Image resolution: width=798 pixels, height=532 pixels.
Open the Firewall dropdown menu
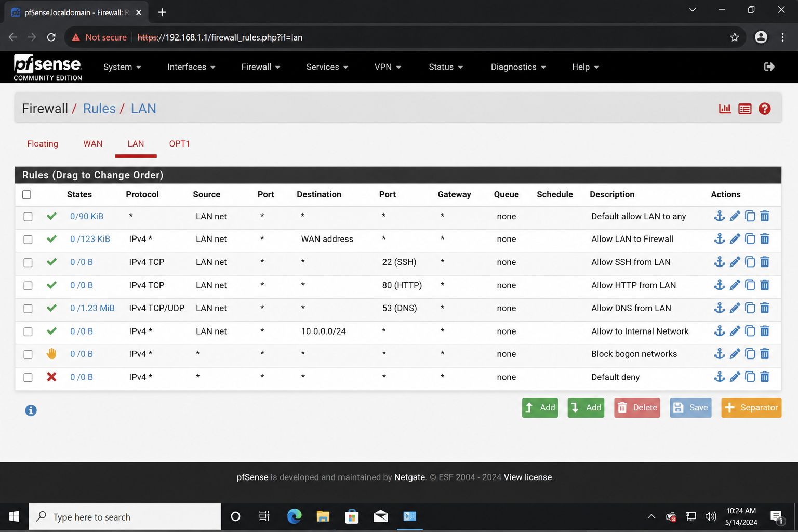(261, 67)
